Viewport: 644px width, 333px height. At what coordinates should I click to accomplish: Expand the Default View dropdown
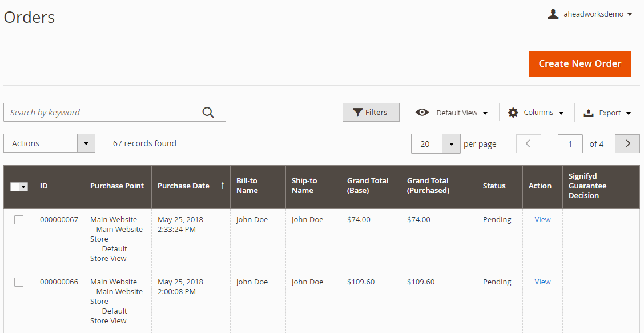coord(485,113)
